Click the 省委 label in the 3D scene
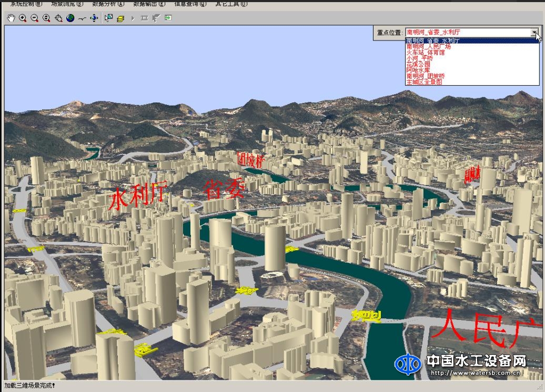The height and width of the screenshot is (392, 545). click(x=224, y=189)
